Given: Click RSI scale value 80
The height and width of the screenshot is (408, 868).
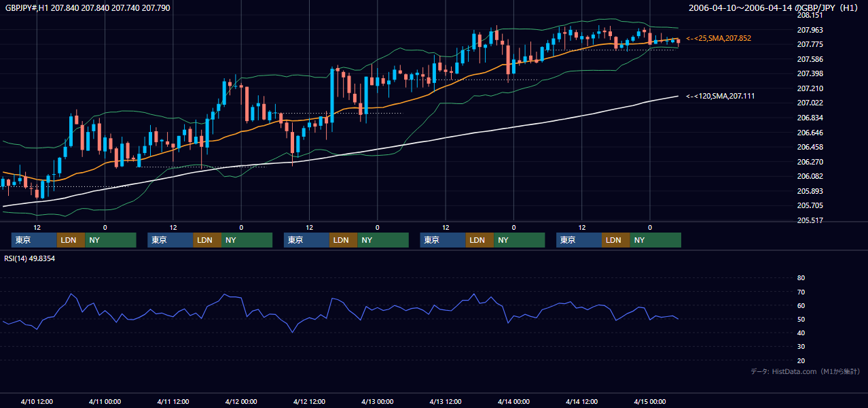Looking at the screenshot, I should tap(801, 278).
